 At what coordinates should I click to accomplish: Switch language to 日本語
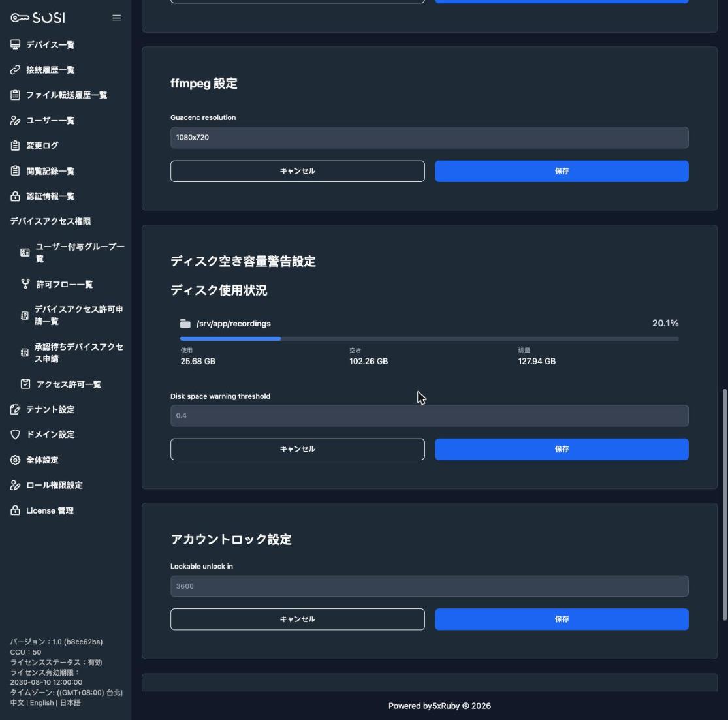(x=70, y=702)
